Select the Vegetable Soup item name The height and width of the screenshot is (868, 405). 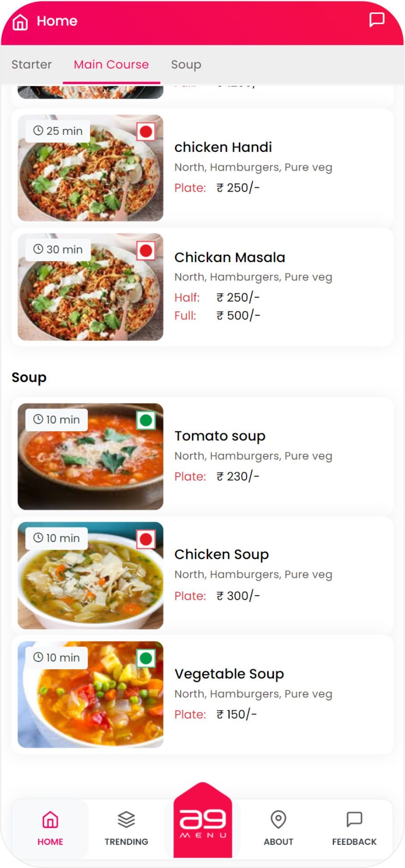229,674
